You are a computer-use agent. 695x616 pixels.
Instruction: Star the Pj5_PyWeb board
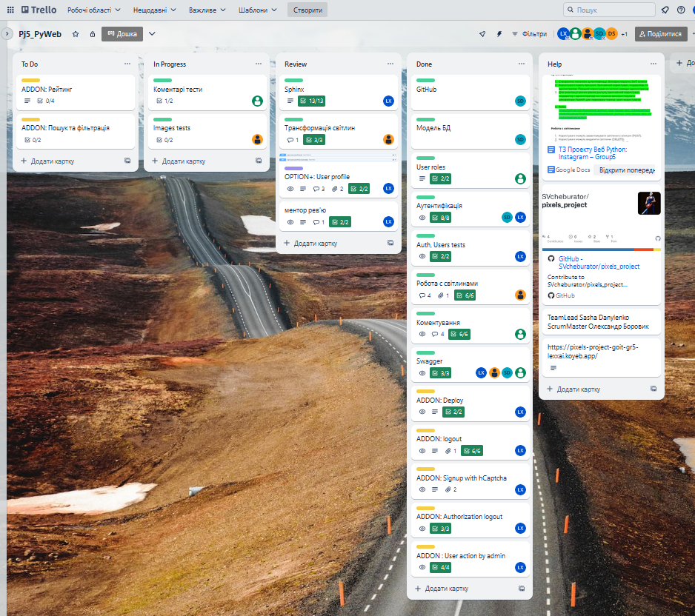pos(76,34)
